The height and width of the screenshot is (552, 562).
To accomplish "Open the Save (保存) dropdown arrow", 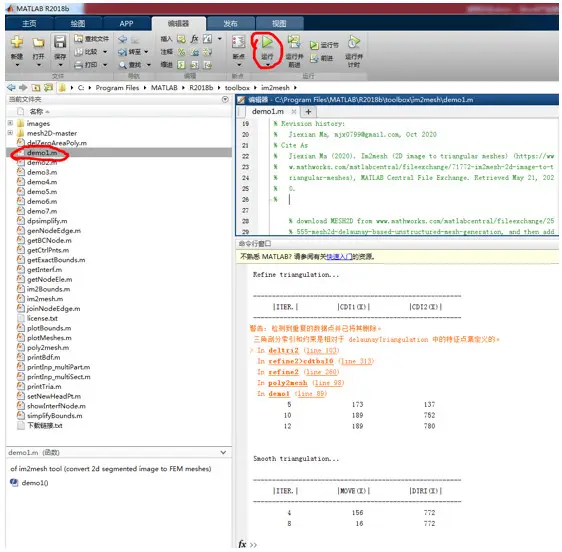I will click(60, 65).
